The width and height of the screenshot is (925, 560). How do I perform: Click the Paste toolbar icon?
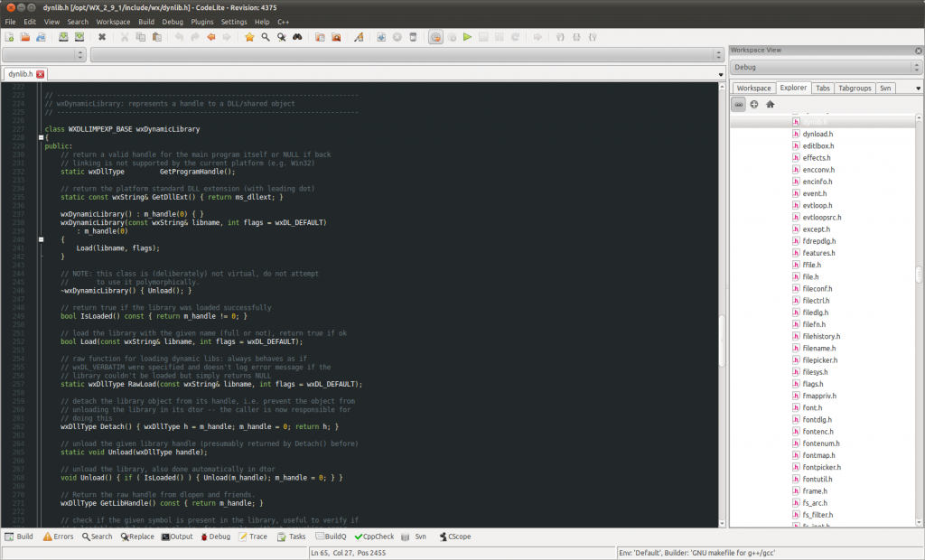pyautogui.click(x=158, y=36)
